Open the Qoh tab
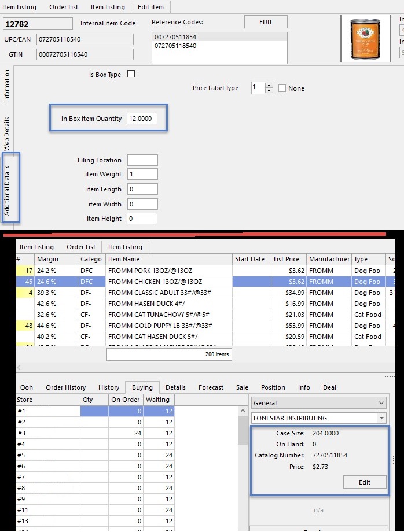Viewport: 404px width, 532px height. tap(27, 387)
